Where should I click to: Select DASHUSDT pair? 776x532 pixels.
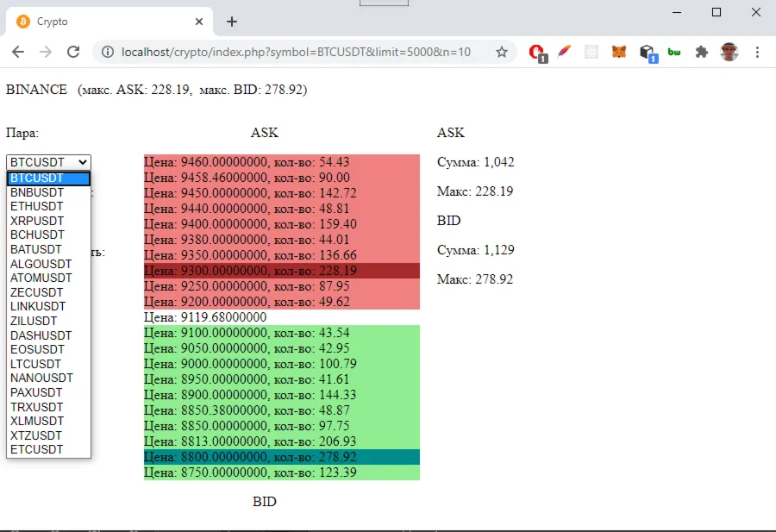click(48, 335)
